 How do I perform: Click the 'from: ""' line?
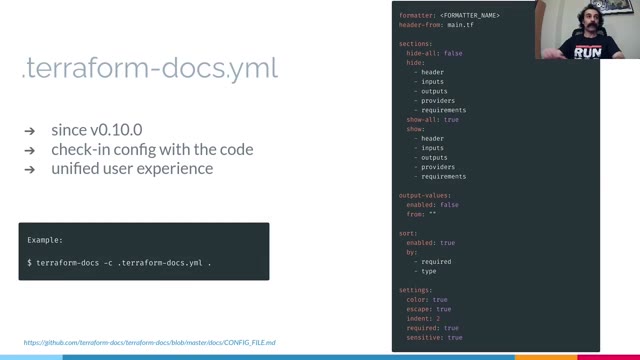421,214
